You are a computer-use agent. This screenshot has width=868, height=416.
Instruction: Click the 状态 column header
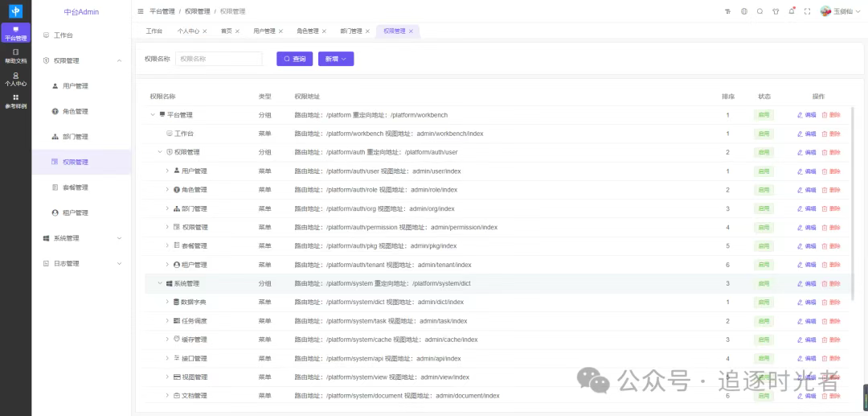pos(764,97)
